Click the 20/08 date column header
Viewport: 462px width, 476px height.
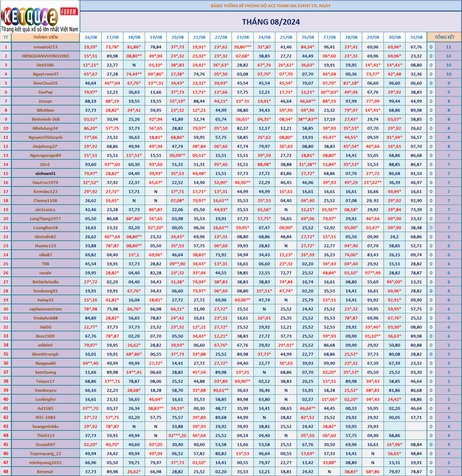178,37
